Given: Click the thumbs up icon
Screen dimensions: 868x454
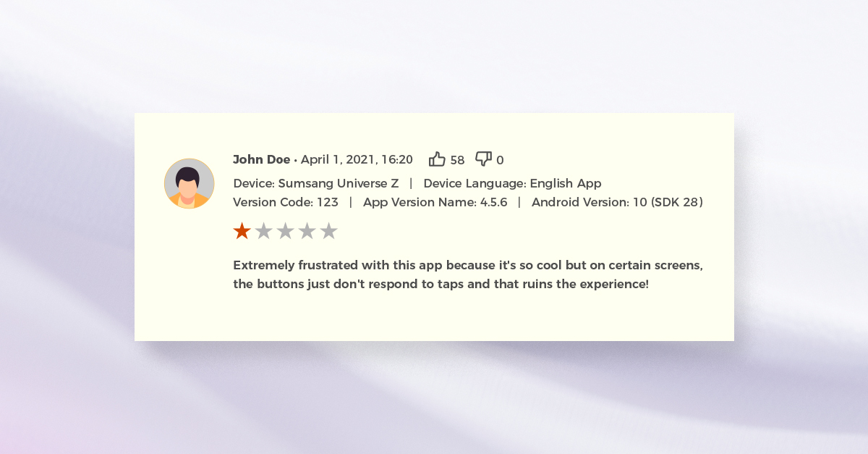Looking at the screenshot, I should [437, 159].
